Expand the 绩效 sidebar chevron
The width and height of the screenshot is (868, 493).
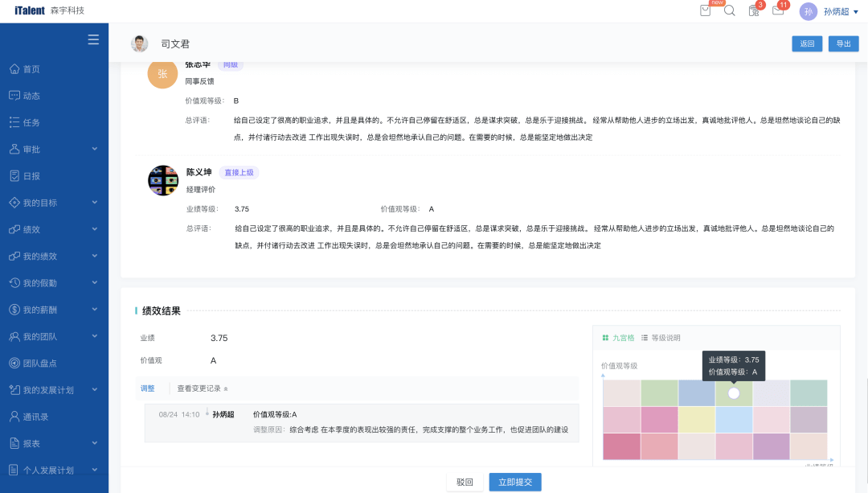[95, 229]
